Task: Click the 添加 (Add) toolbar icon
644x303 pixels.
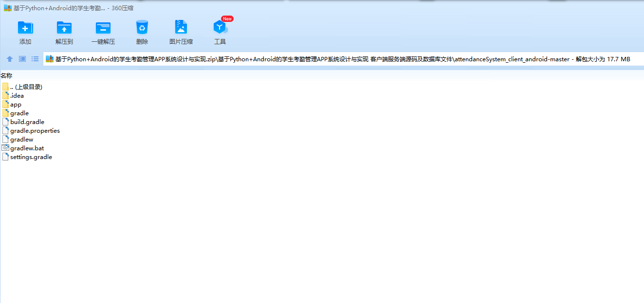Action: [25, 28]
